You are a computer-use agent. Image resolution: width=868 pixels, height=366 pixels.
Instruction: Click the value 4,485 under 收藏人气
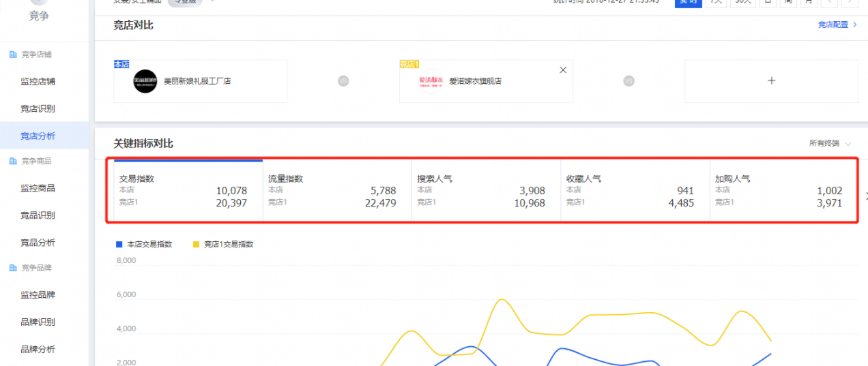681,203
